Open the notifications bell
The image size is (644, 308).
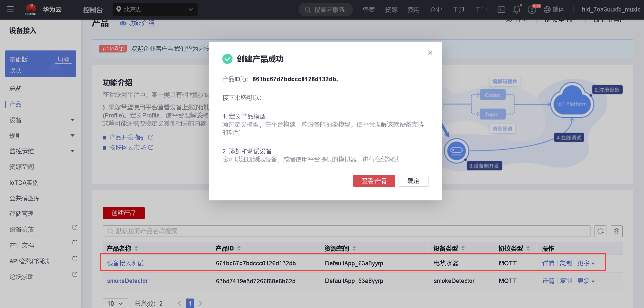pos(517,9)
